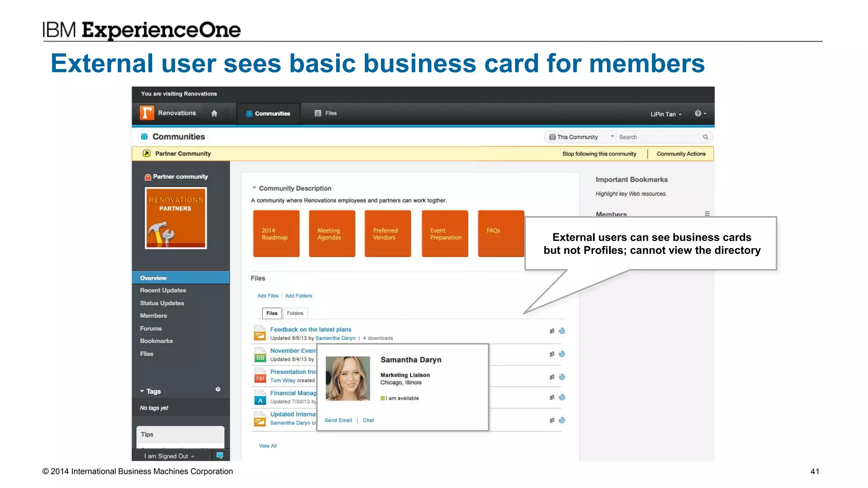The height and width of the screenshot is (488, 868).
Task: Select Bookmarks in the sidebar
Action: click(x=156, y=341)
